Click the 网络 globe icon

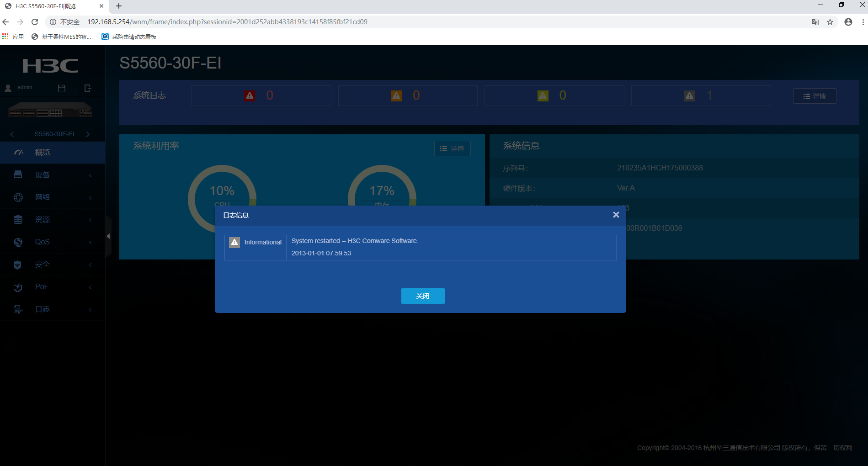pos(18,197)
